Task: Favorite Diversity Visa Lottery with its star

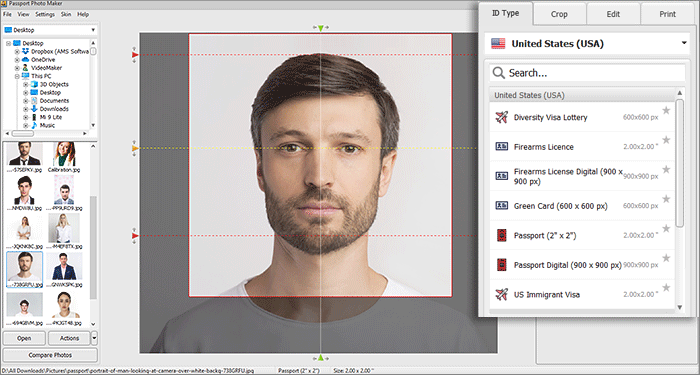Action: (666, 110)
